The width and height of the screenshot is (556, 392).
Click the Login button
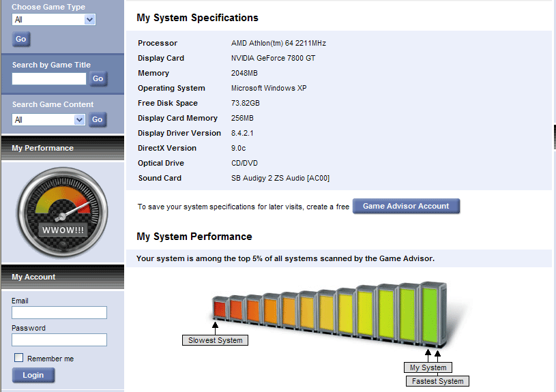pyautogui.click(x=33, y=375)
